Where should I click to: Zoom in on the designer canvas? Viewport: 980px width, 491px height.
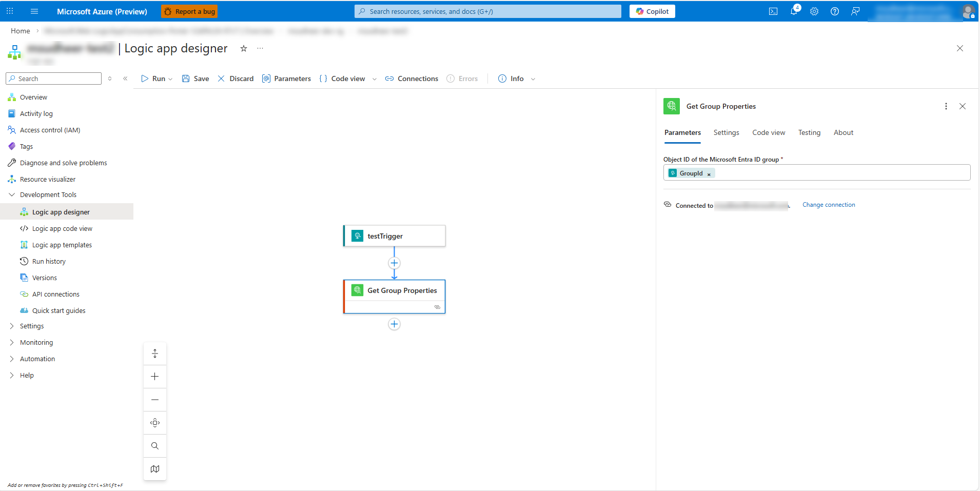coord(155,377)
